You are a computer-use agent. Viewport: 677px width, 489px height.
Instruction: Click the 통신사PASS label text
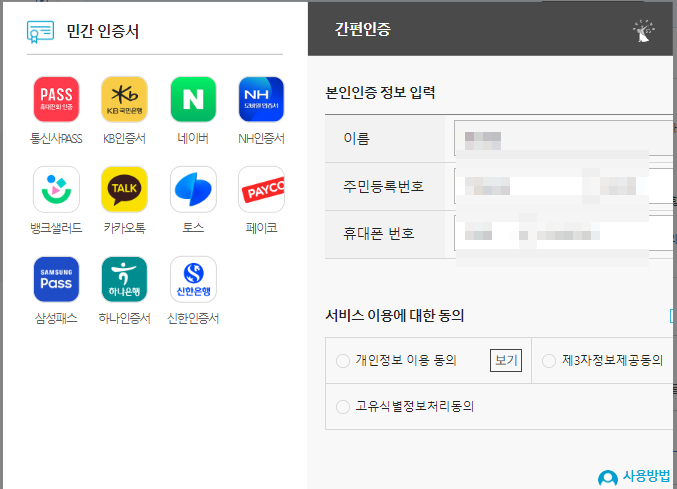pyautogui.click(x=56, y=139)
